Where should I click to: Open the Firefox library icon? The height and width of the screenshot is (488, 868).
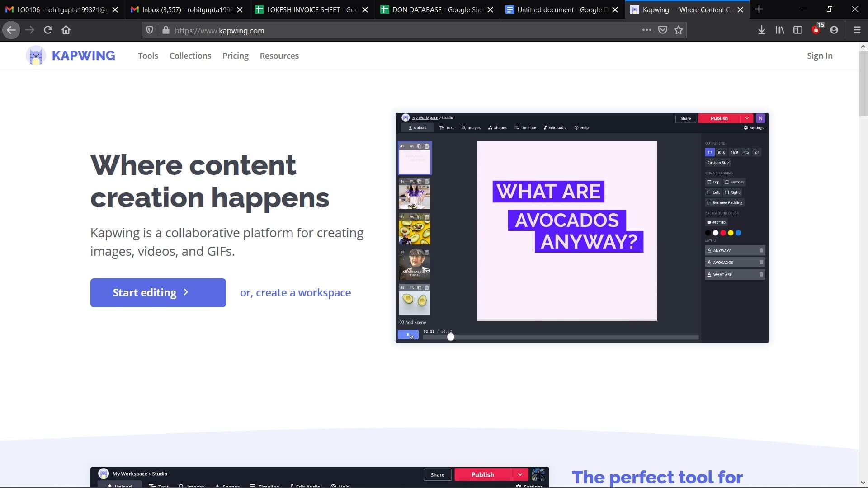780,30
